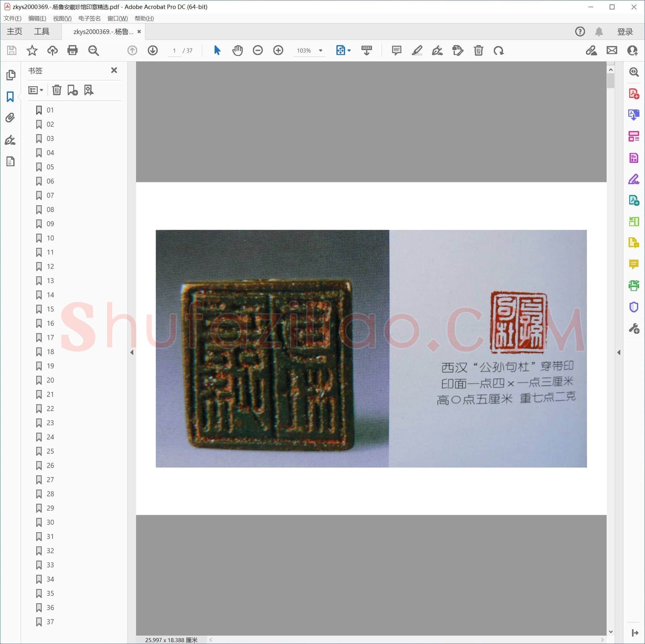Viewport: 645px width, 644px height.
Task: Rotate page clockwise icon
Action: pyautogui.click(x=499, y=50)
